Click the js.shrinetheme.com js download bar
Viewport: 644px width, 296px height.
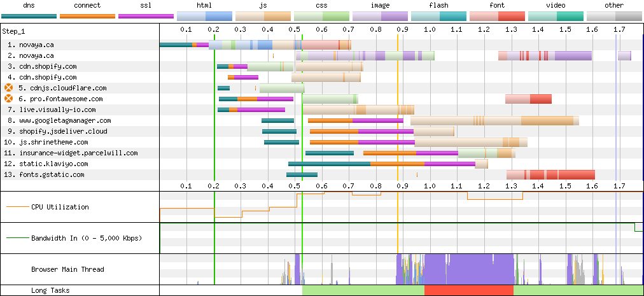coord(471,142)
